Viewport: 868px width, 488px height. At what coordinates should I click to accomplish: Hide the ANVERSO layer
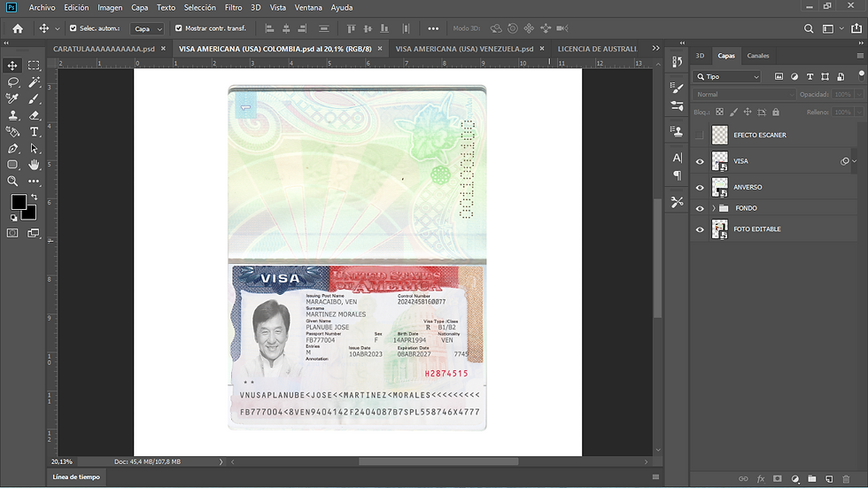(700, 188)
